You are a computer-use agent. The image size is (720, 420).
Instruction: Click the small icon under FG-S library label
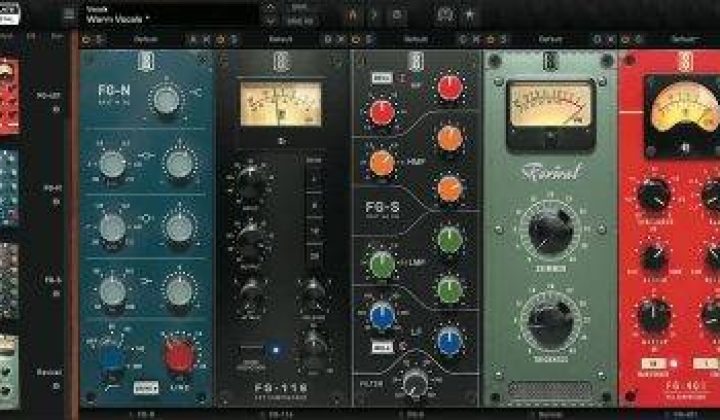pyautogui.click(x=56, y=294)
